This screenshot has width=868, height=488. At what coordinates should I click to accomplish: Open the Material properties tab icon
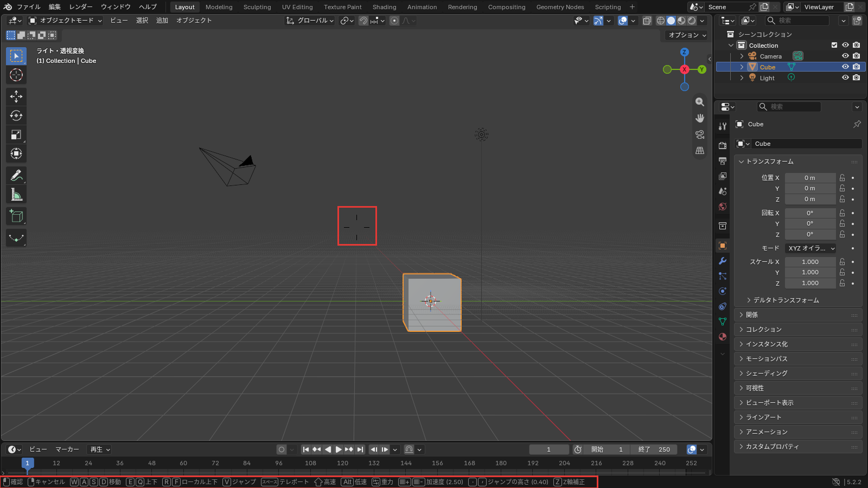[723, 337]
